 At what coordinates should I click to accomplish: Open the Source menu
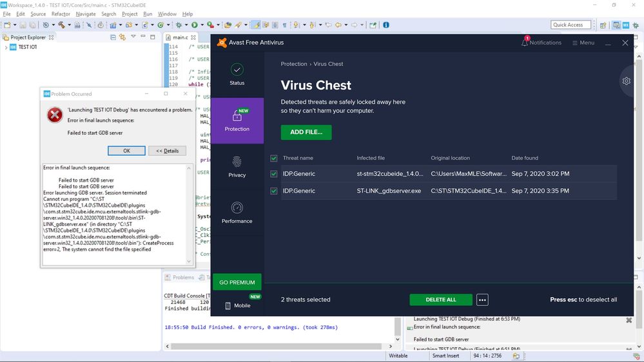[x=38, y=14]
